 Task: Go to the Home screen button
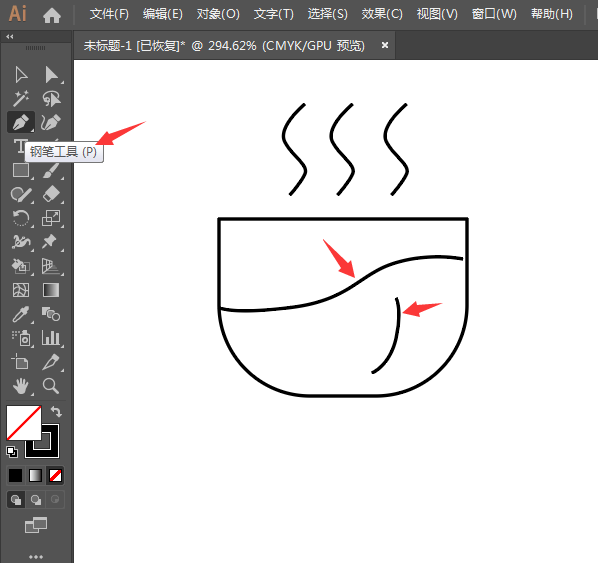click(x=52, y=15)
